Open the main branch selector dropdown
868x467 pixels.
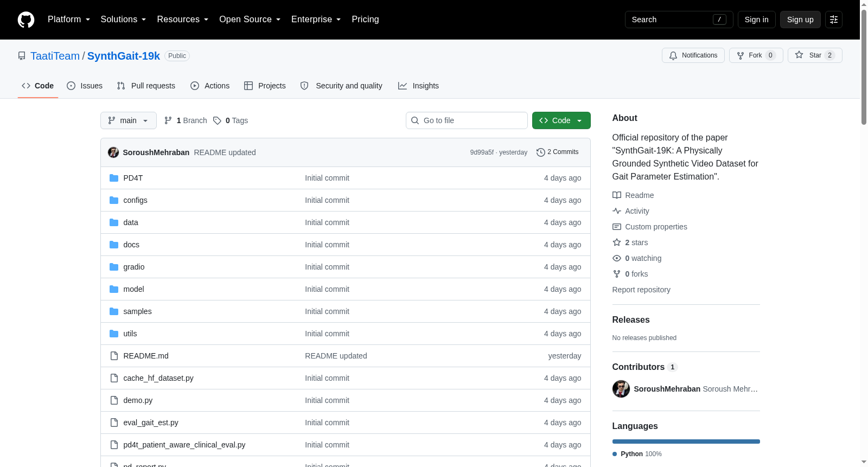point(129,120)
